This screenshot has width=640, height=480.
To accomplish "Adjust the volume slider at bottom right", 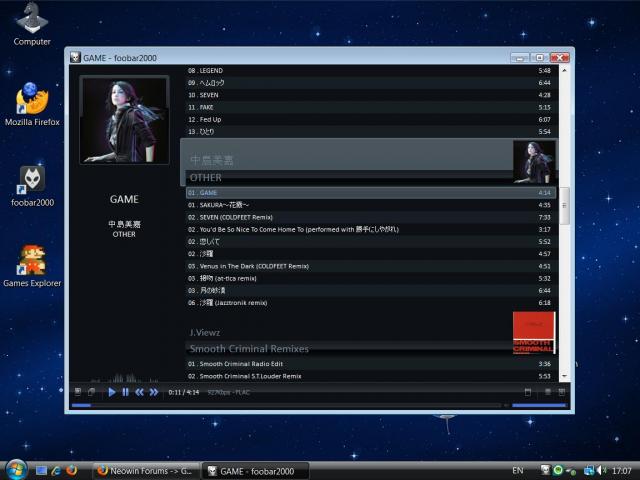I will point(539,405).
